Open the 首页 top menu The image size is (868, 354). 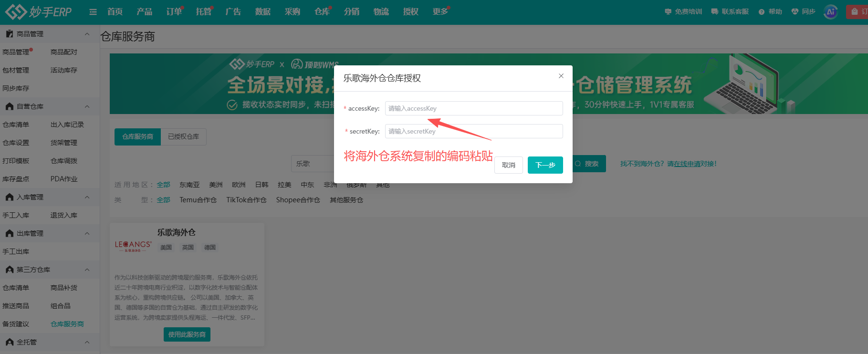(x=115, y=12)
